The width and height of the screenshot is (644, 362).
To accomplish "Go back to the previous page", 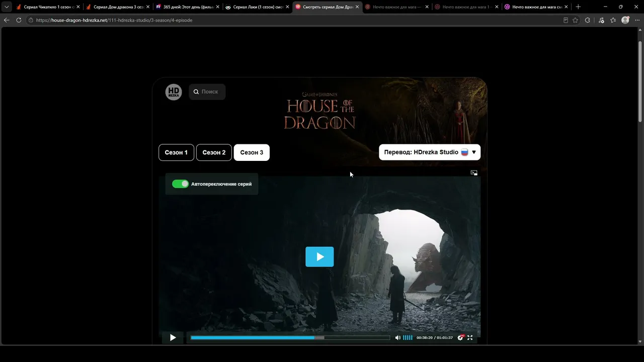I will 7,20.
